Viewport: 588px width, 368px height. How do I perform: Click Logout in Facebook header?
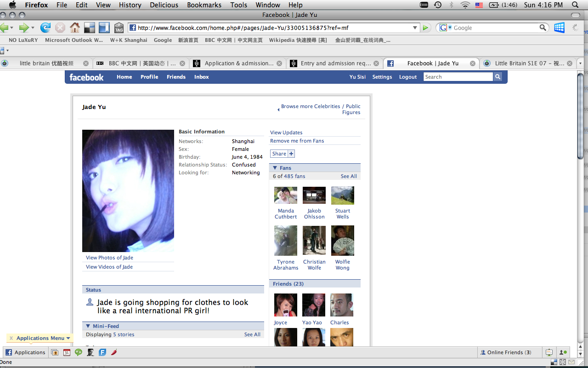coord(408,77)
